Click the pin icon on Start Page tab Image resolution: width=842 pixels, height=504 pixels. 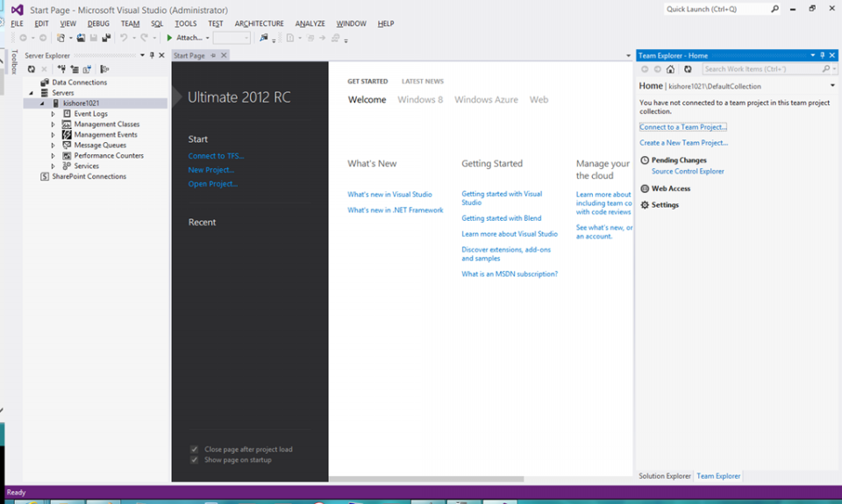click(213, 55)
